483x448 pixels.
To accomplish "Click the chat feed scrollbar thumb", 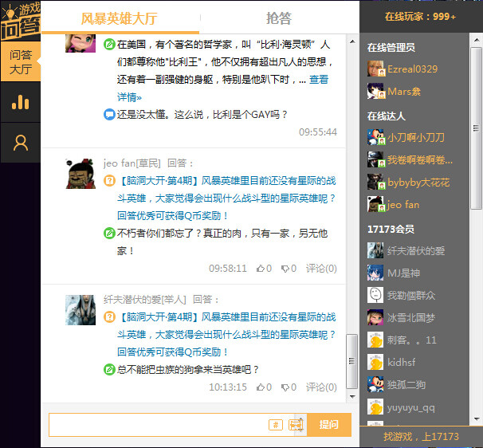I will coord(351,361).
